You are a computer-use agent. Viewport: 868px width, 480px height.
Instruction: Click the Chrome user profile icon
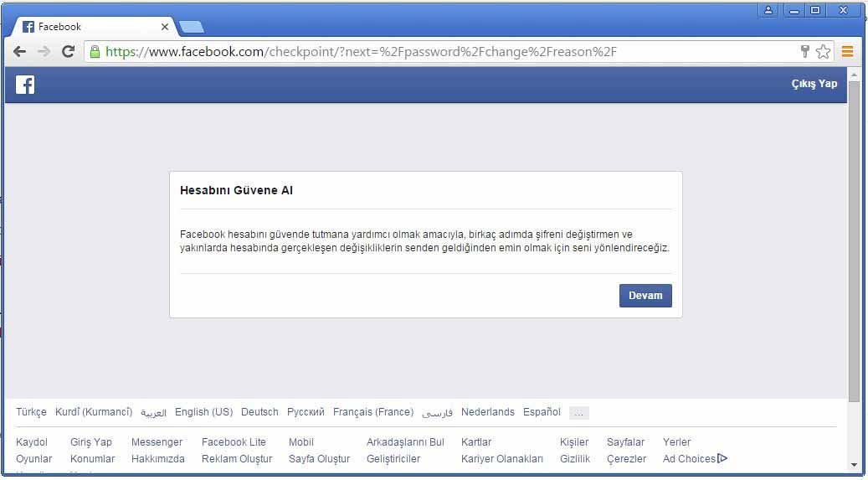point(768,10)
